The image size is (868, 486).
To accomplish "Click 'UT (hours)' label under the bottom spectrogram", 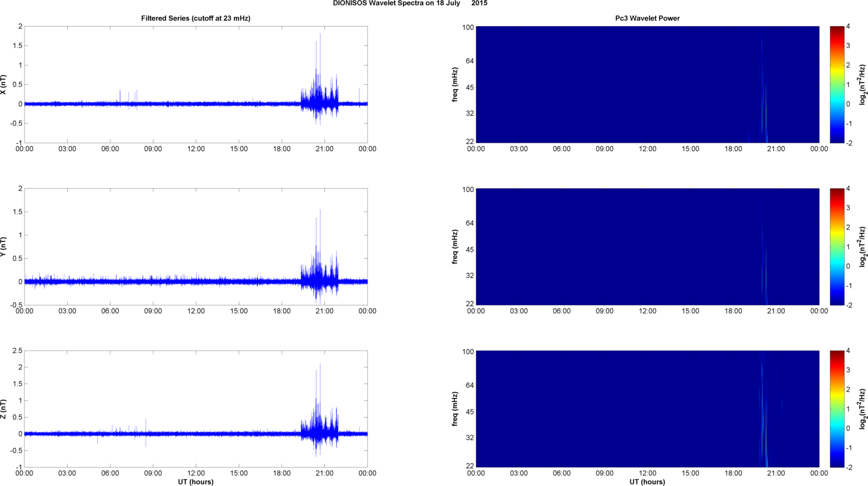I will tap(647, 481).
